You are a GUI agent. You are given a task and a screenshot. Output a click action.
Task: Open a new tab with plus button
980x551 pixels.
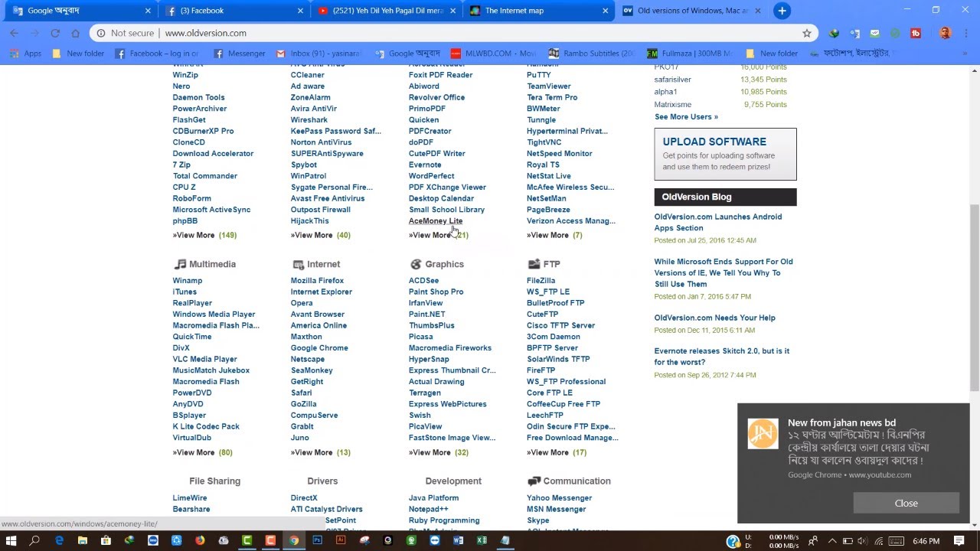click(782, 11)
